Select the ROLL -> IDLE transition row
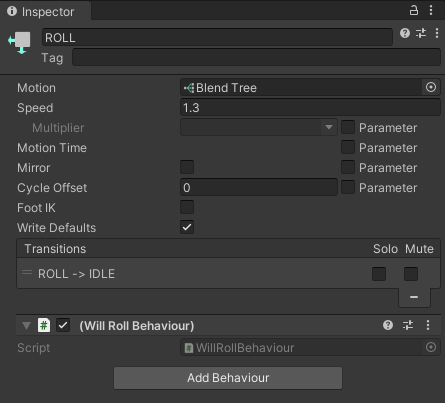Viewport: 445px width, 403px height. coord(228,274)
